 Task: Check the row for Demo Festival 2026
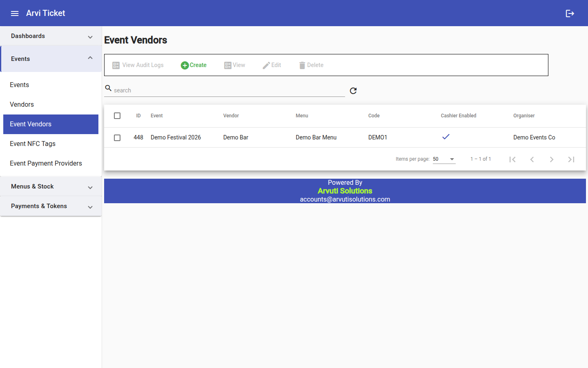click(117, 138)
